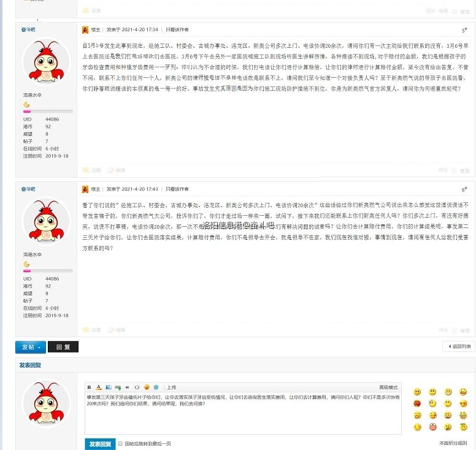The width and height of the screenshot is (476, 450).
Task: Click the insert quote icon in editor toolbar
Action: point(127,387)
